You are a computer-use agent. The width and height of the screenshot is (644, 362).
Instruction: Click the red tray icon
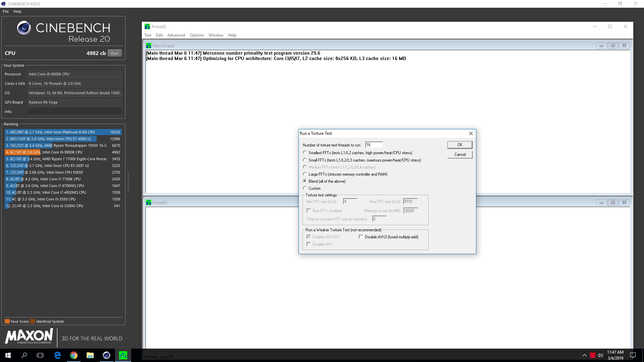(x=593, y=355)
